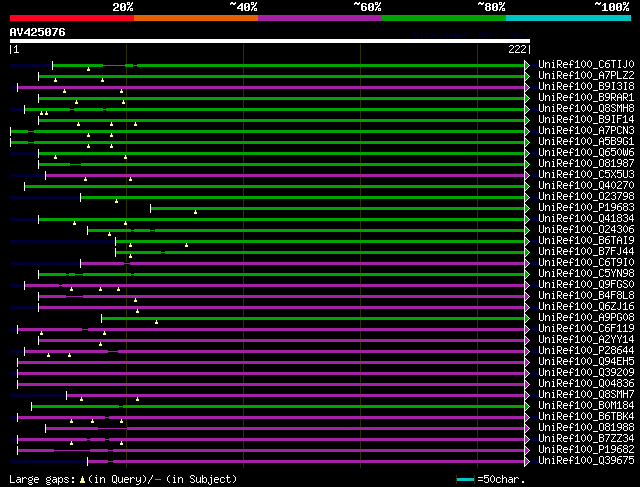Viewport: 640px width, 487px height.
Task: Click yellow gap marker under UniRef100_P19683 bar
Action: click(196, 212)
